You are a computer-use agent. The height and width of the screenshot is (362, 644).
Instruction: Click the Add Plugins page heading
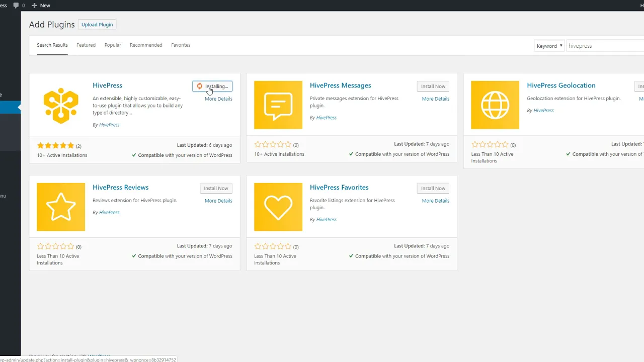[52, 25]
